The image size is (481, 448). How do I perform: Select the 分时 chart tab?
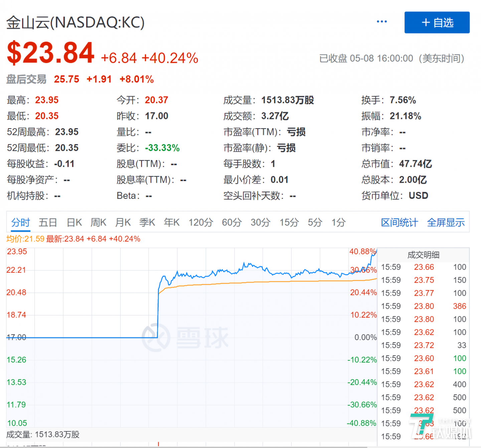click(21, 222)
